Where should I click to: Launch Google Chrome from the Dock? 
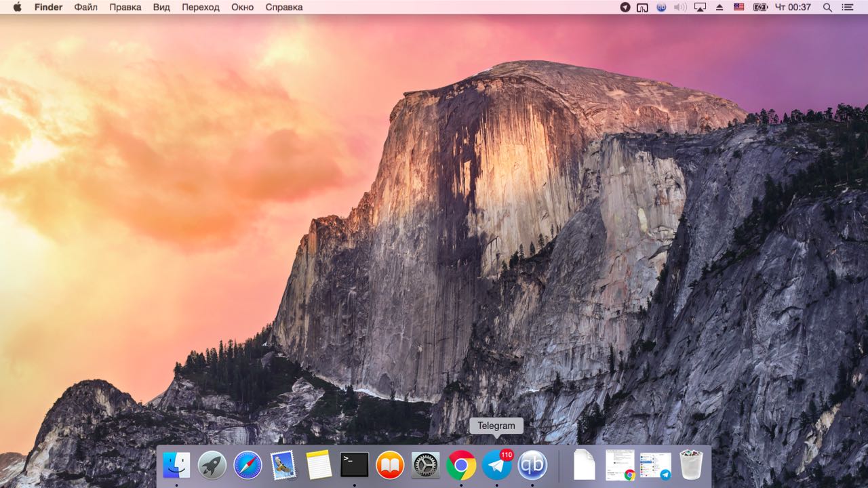click(461, 465)
